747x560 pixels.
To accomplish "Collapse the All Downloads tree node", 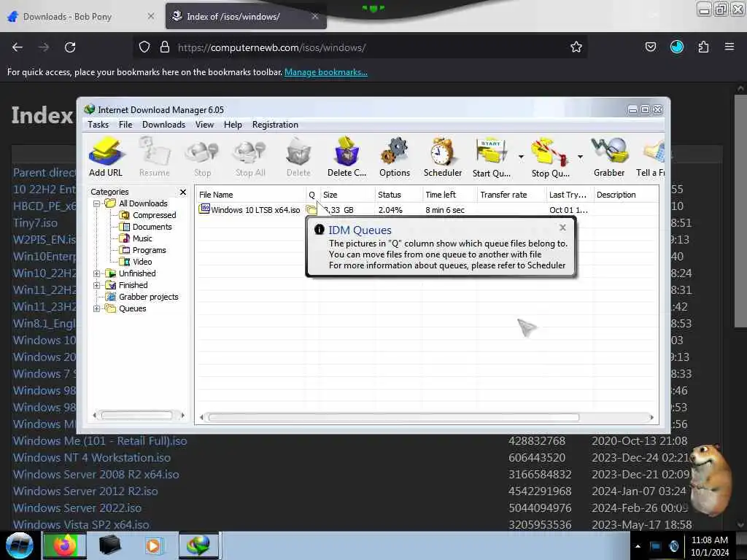I will [x=97, y=204].
